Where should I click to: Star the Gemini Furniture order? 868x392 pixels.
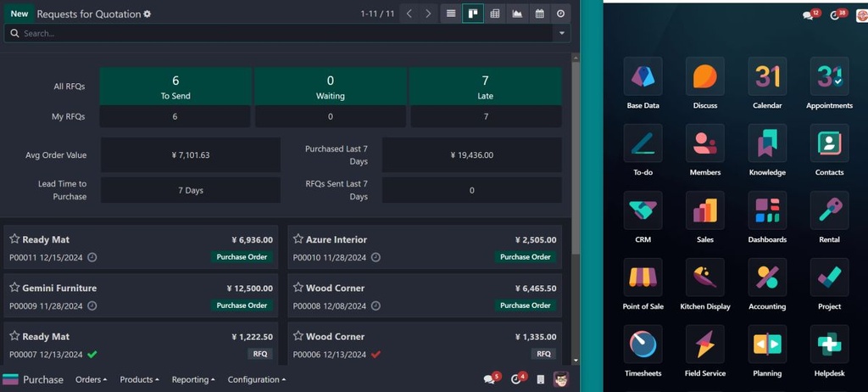14,288
